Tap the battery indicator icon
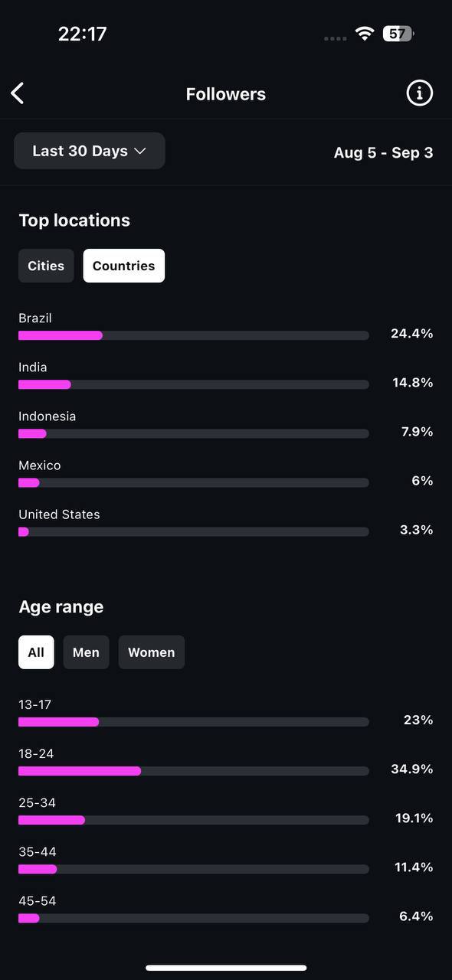This screenshot has height=980, width=452. [x=398, y=34]
